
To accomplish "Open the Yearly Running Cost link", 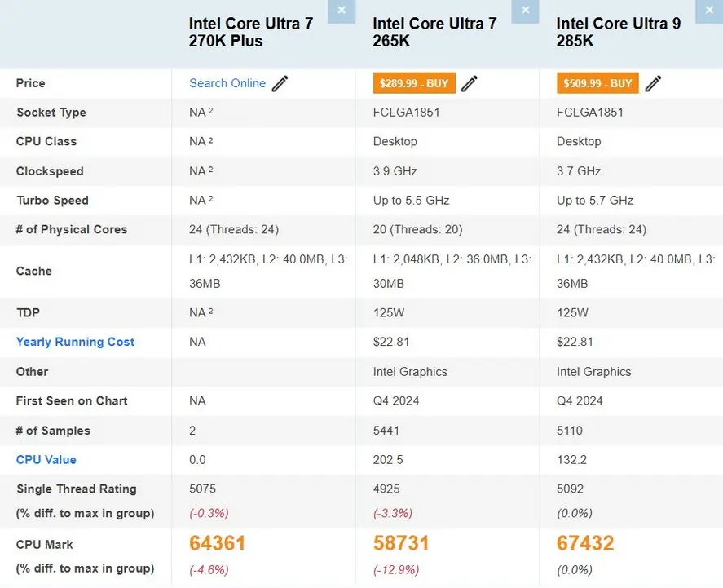I will click(74, 342).
